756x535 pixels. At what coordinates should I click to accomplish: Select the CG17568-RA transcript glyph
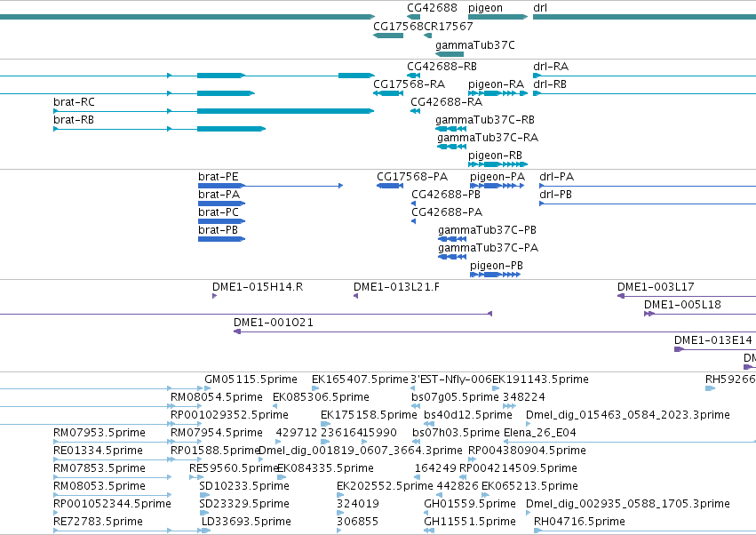(x=388, y=93)
